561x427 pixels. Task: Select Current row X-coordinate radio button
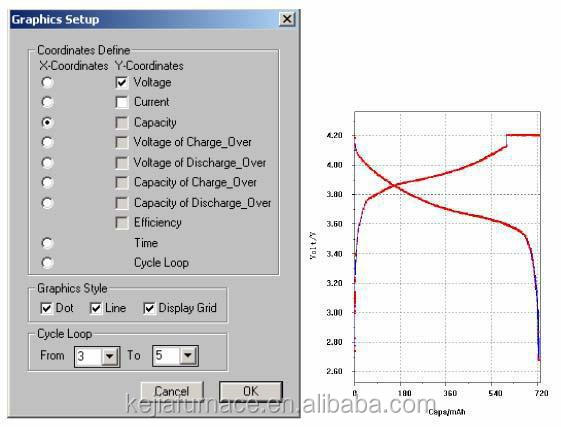(47, 102)
